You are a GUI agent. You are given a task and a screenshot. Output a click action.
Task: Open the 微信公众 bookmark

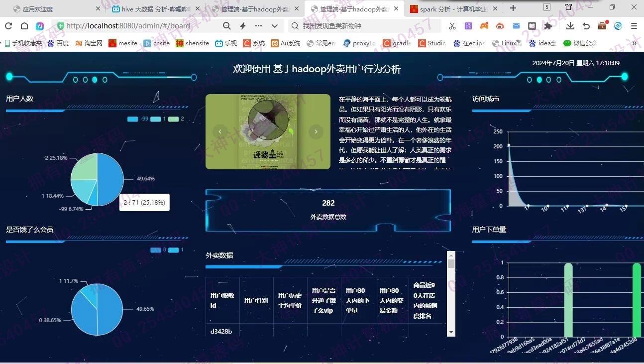pyautogui.click(x=580, y=43)
